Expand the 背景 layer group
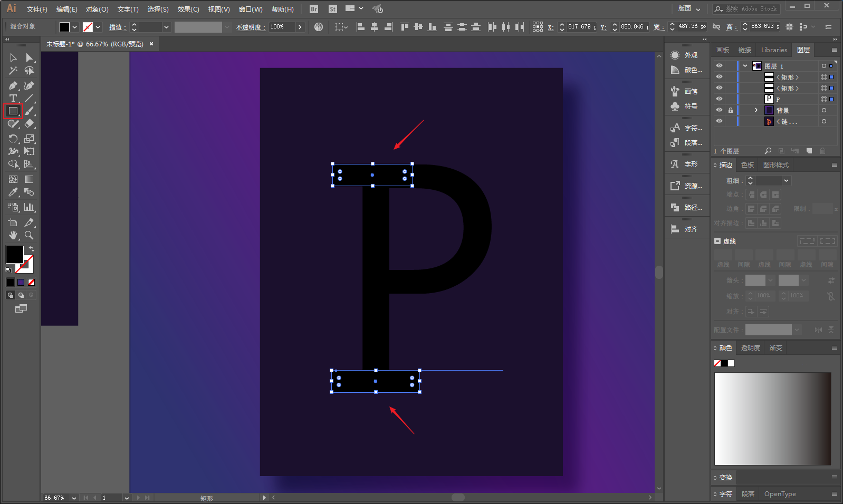 pyautogui.click(x=756, y=110)
